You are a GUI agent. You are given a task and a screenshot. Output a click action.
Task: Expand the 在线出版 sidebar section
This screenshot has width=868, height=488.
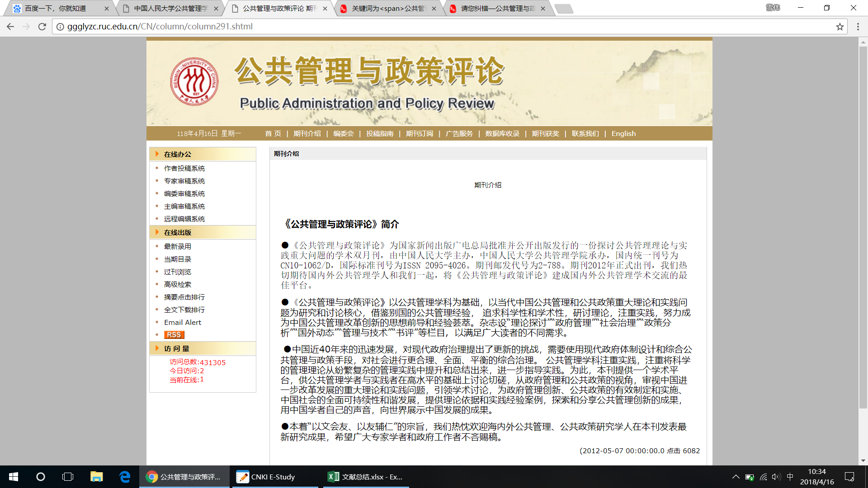pos(178,232)
